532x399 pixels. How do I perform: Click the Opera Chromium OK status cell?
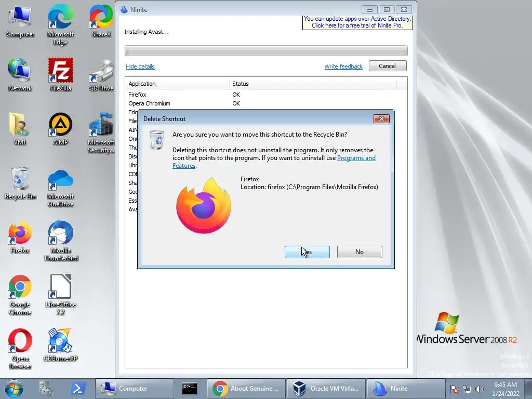tap(236, 103)
